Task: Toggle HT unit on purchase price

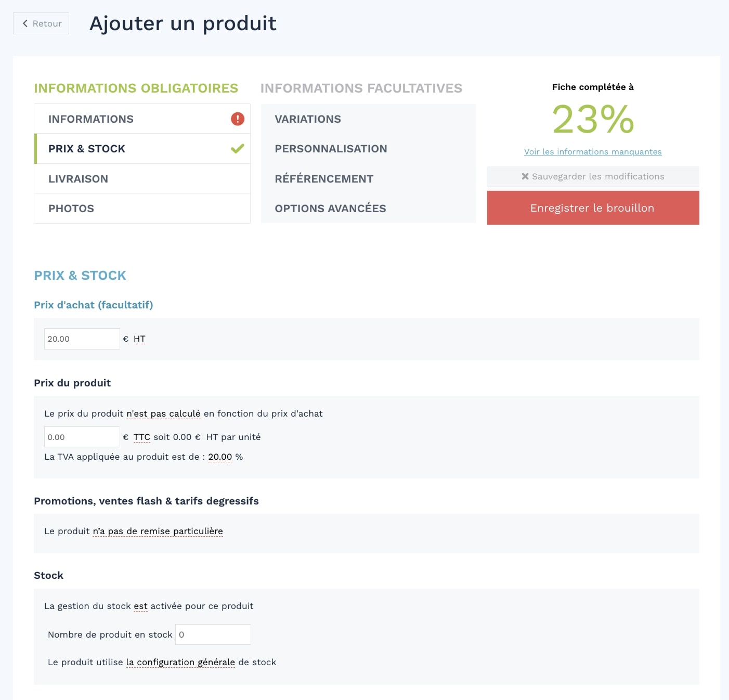Action: (139, 339)
